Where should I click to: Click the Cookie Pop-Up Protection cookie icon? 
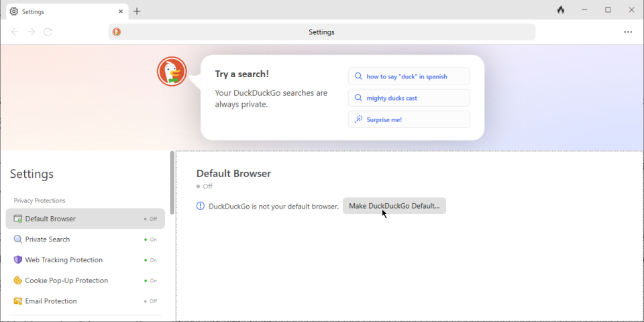pos(18,280)
